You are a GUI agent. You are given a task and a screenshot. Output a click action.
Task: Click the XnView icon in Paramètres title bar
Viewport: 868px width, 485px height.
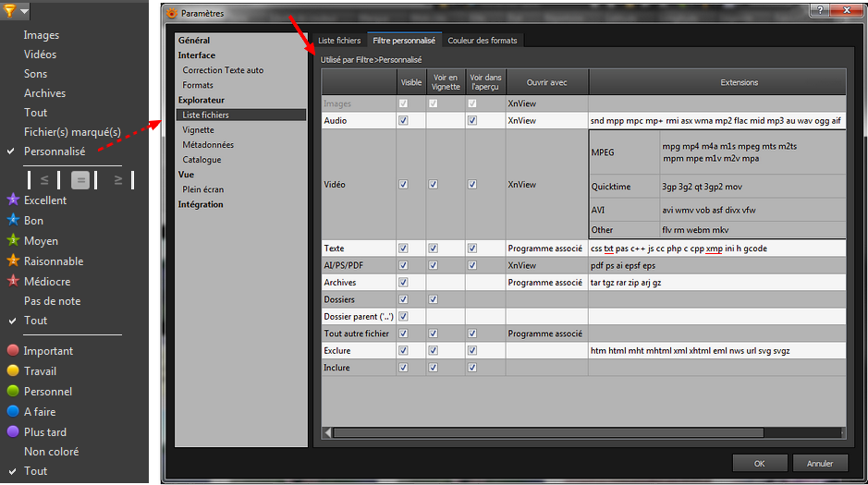tap(172, 13)
